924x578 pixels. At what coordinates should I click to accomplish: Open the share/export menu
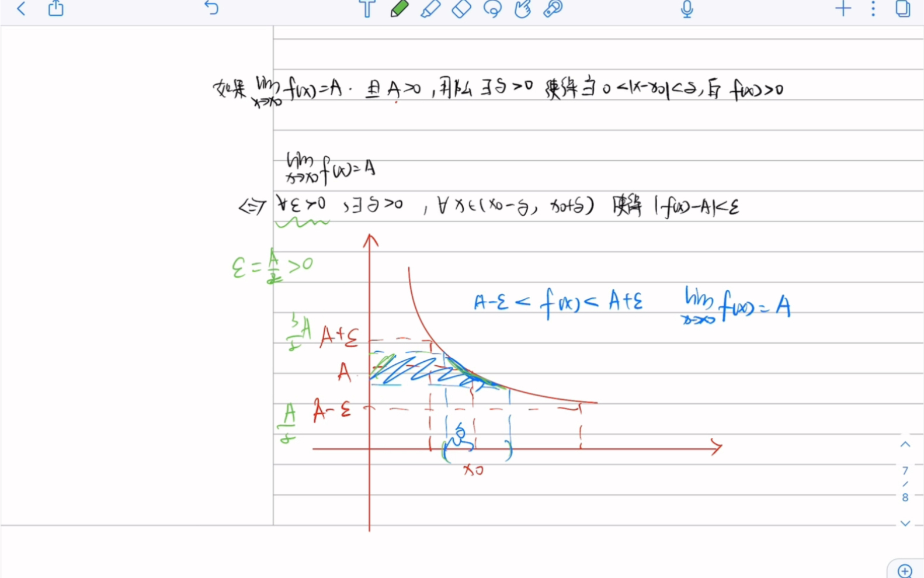click(55, 8)
